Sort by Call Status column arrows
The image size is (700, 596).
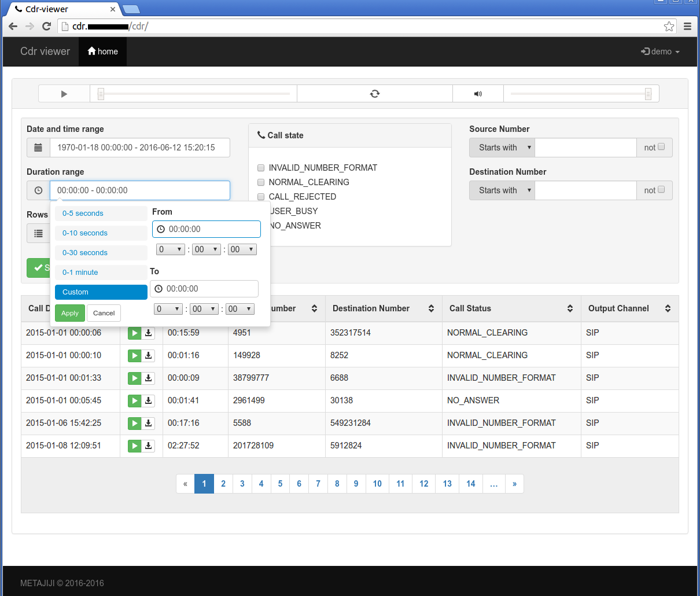(570, 308)
